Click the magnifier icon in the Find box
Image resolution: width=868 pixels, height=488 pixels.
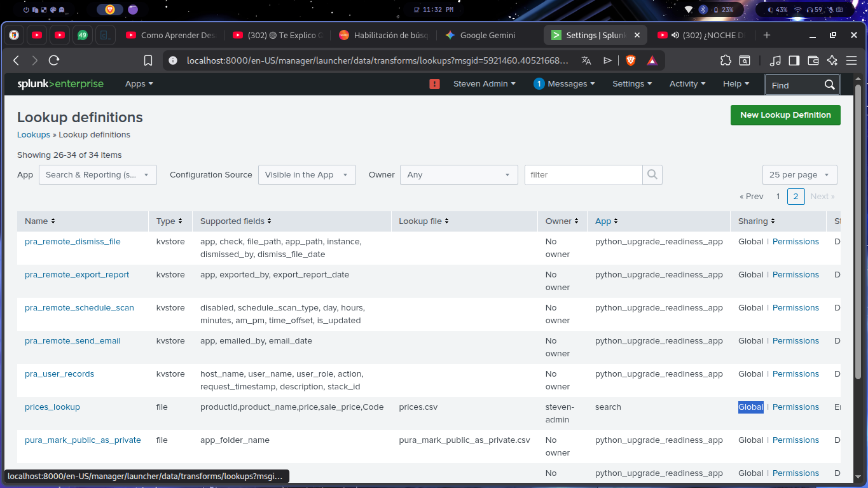click(829, 84)
